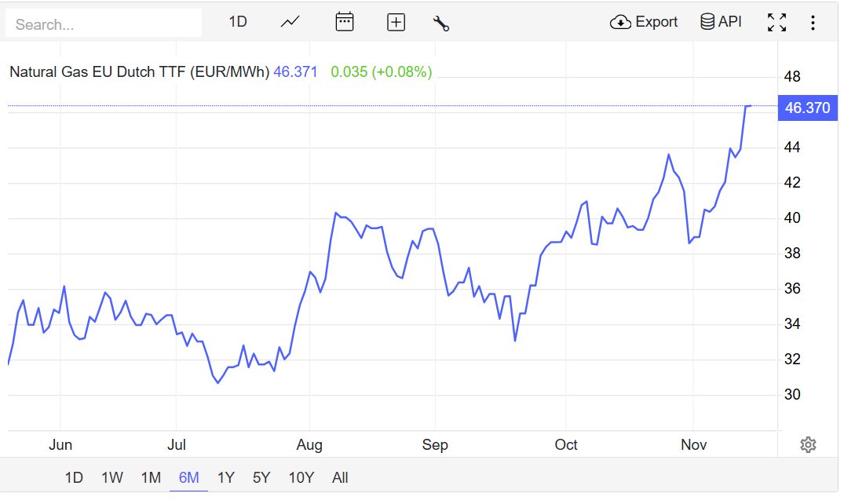This screenshot has height=504, width=844.
Task: Select the 1W time range tab
Action: (112, 477)
